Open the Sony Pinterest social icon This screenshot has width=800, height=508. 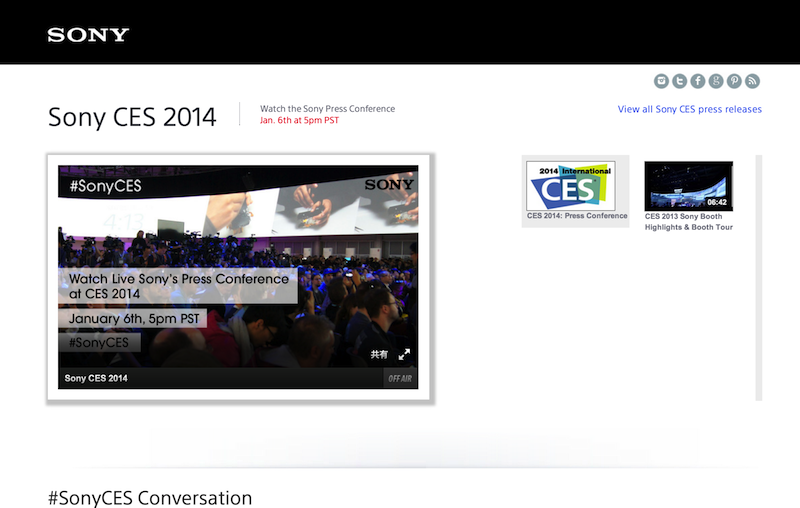coord(734,81)
